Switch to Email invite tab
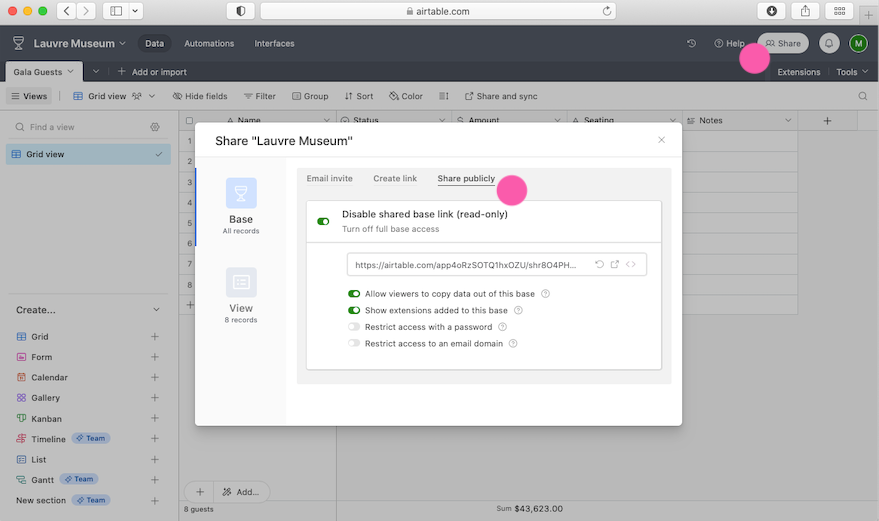The width and height of the screenshot is (879, 521). coord(330,178)
